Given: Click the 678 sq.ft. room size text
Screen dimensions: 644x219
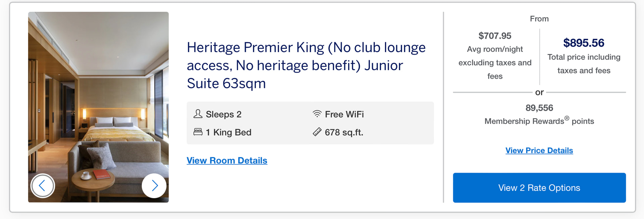Looking at the screenshot, I should pos(344,132).
